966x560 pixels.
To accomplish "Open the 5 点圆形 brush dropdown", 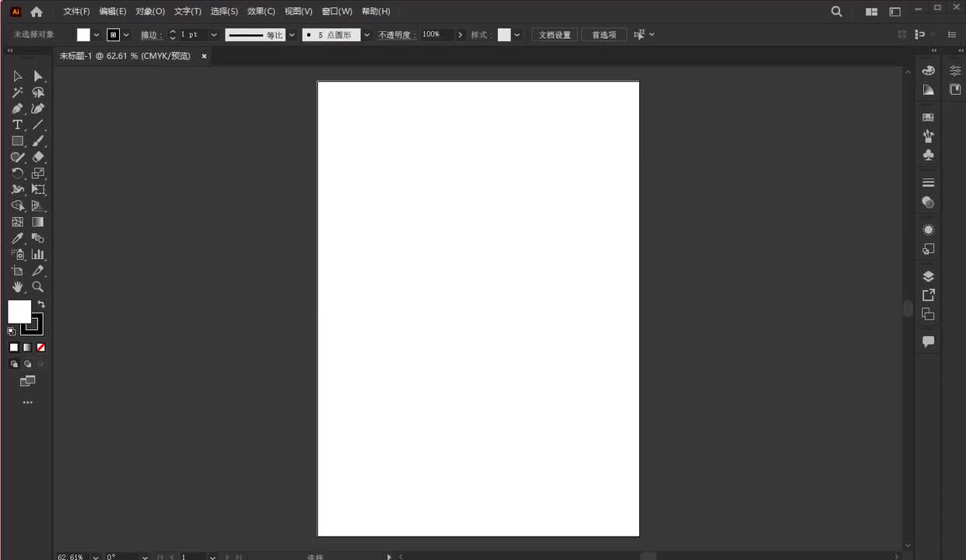I will coord(367,35).
